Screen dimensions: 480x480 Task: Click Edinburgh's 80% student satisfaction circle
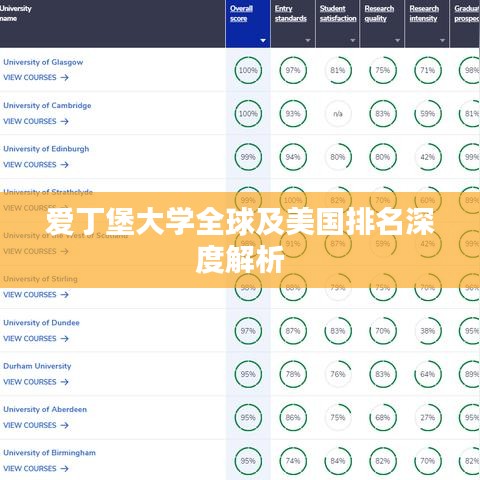[338, 157]
